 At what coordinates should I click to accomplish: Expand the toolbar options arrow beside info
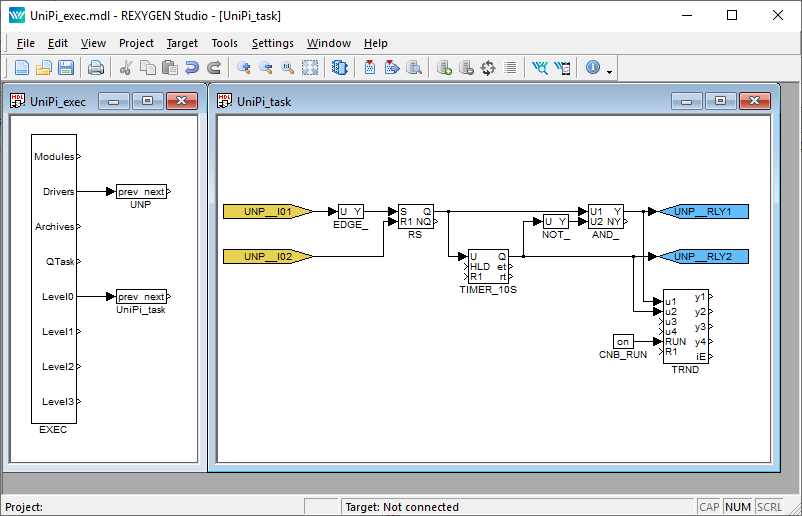tap(609, 72)
